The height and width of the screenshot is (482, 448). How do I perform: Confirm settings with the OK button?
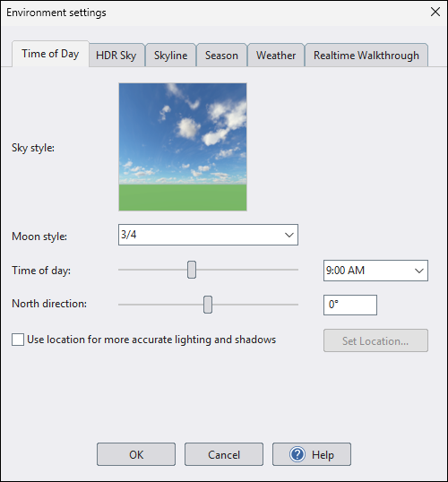tap(136, 454)
